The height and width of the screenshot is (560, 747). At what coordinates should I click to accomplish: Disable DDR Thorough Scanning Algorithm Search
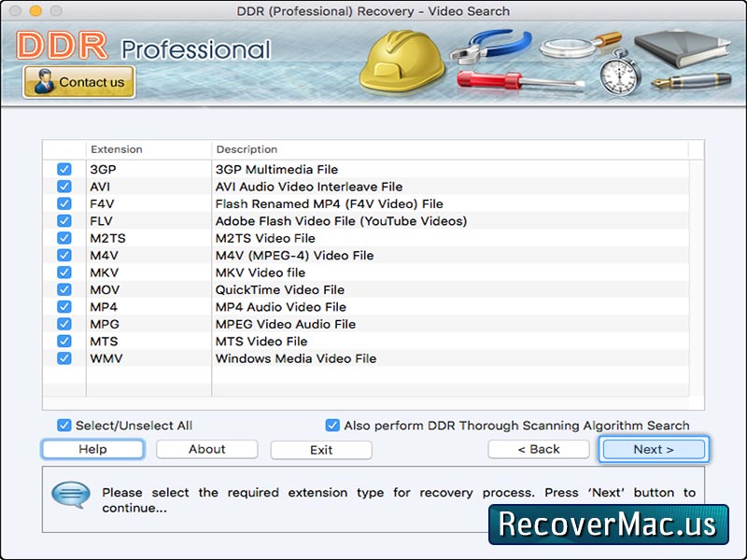click(x=332, y=425)
